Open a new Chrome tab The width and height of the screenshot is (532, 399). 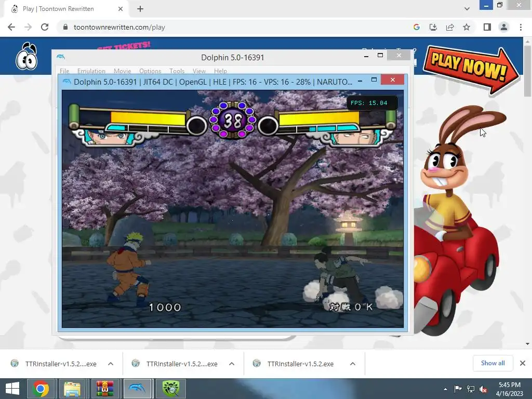coord(140,9)
